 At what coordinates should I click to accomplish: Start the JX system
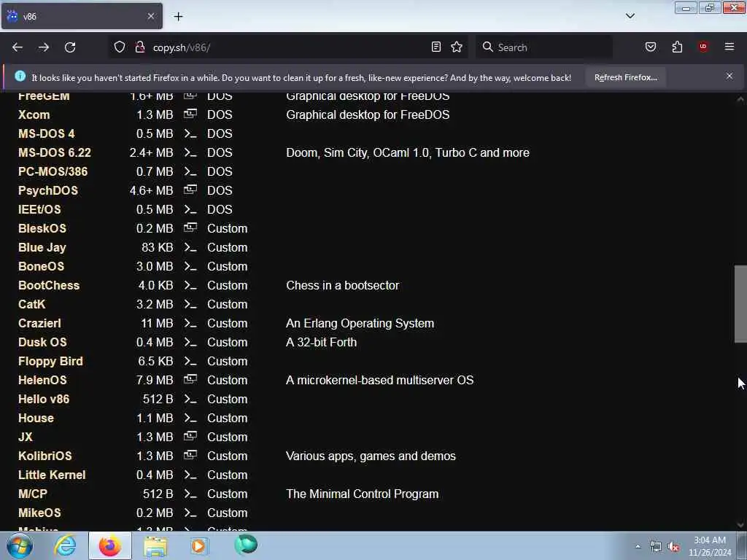(x=26, y=437)
